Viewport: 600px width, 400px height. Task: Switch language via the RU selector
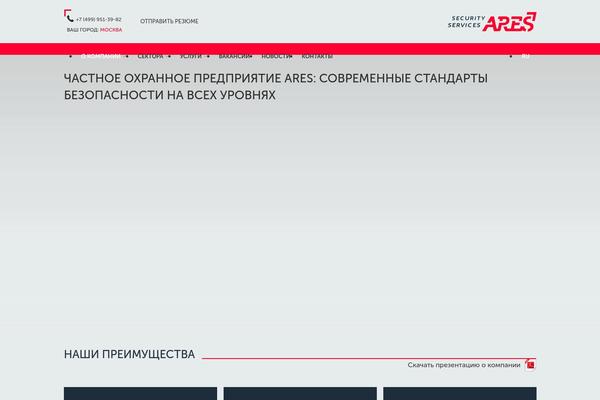coord(526,56)
